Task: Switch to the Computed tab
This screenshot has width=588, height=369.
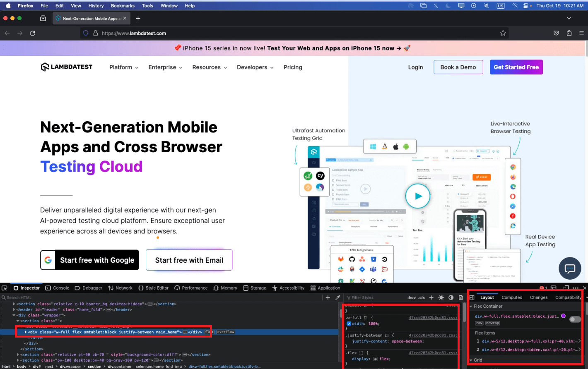Action: [x=512, y=297]
